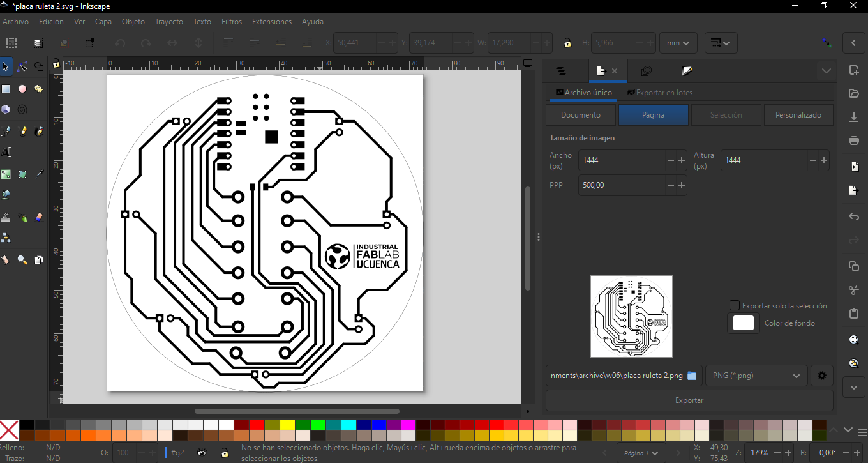The height and width of the screenshot is (463, 868).
Task: Open the Layers and Objects panel tab
Action: coord(560,71)
